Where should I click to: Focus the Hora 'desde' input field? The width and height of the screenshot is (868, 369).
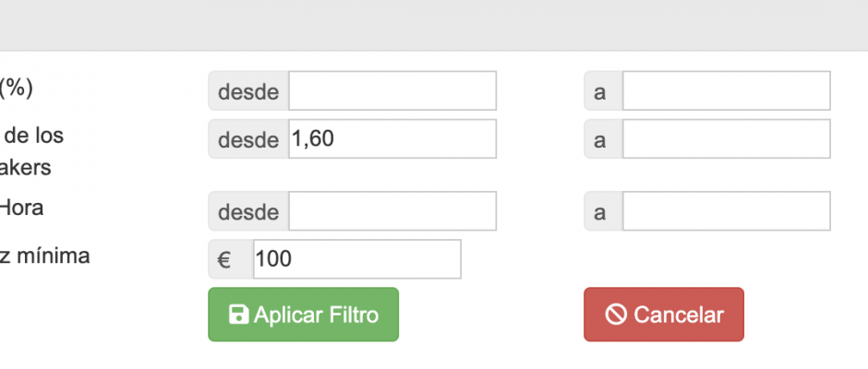click(392, 211)
